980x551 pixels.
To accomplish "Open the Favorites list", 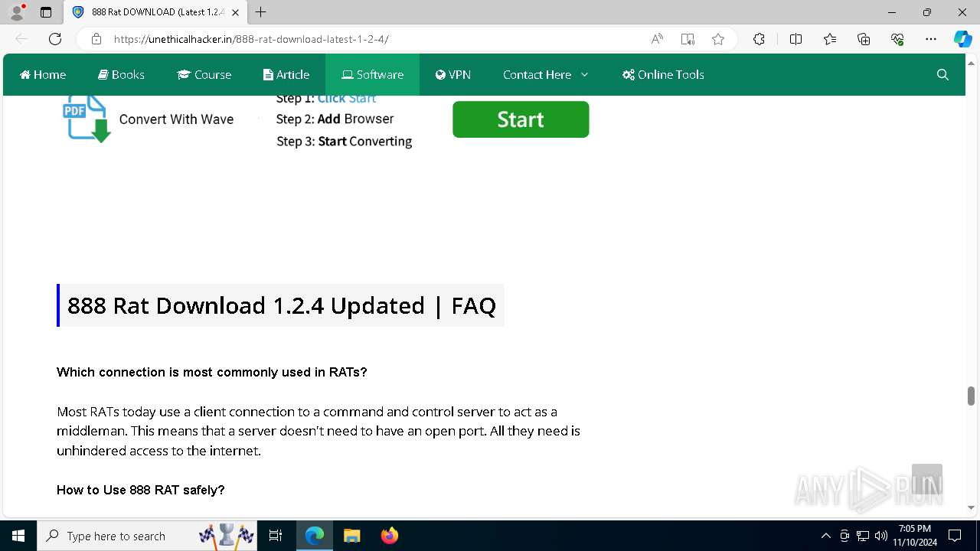I will click(830, 39).
